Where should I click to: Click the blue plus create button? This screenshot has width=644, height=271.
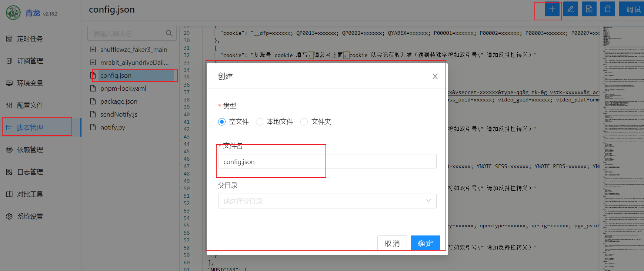[x=552, y=9]
